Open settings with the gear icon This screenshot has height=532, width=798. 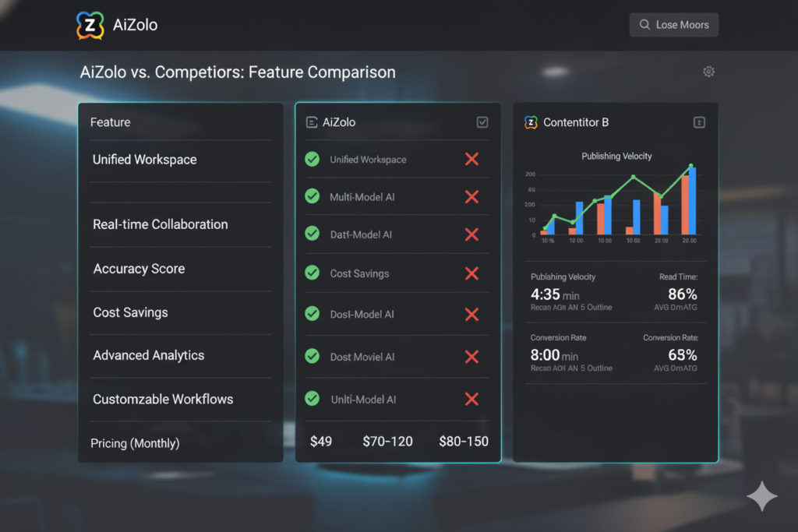click(x=708, y=71)
